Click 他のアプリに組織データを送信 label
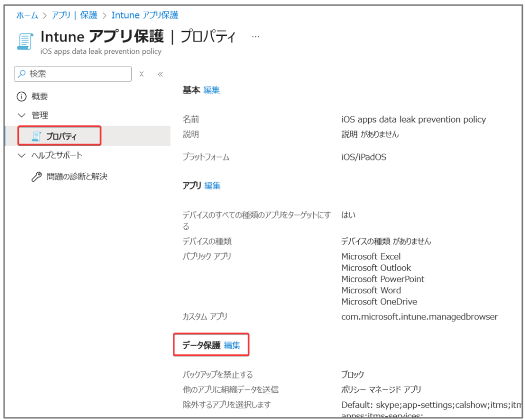The width and height of the screenshot is (525, 420). point(231,390)
